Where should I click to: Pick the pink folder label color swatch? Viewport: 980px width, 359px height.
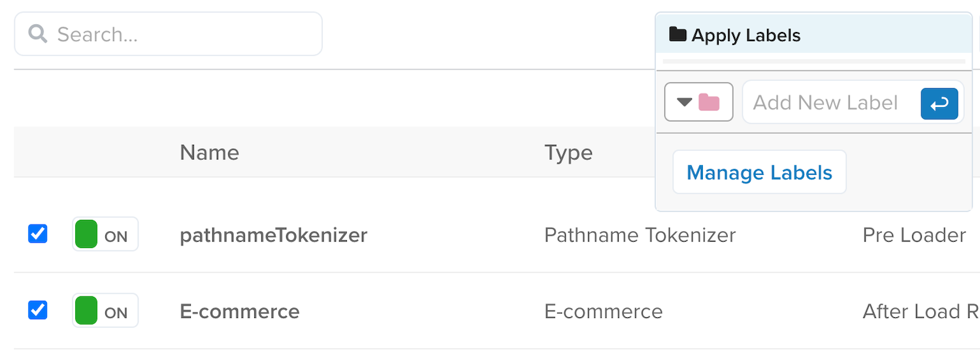[x=709, y=102]
